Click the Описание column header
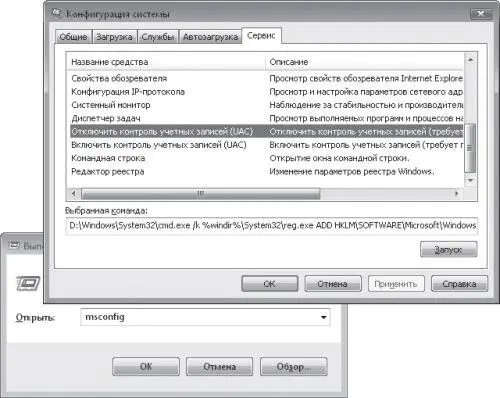This screenshot has width=500, height=398. pos(365,62)
